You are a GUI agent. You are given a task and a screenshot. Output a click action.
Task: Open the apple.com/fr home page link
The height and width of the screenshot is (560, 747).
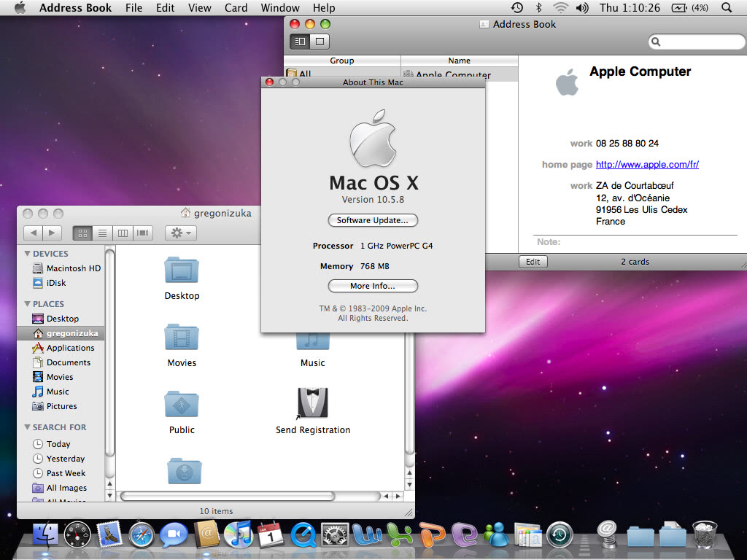click(x=647, y=165)
